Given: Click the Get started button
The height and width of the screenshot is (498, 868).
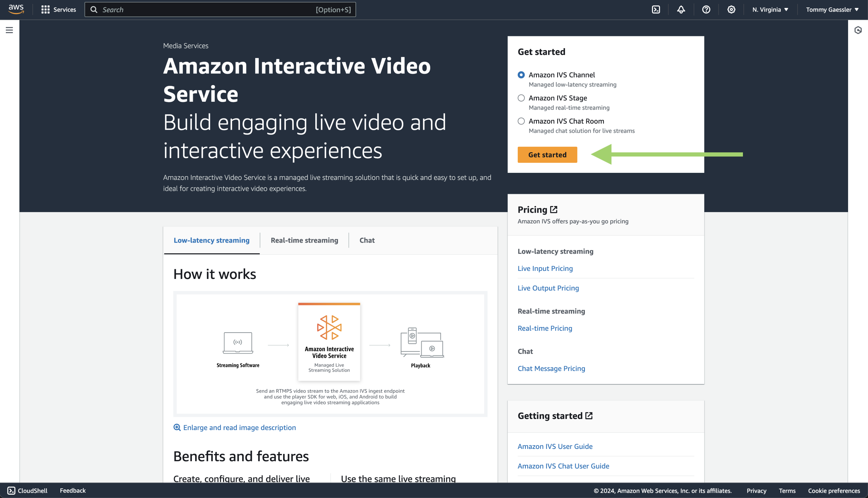Looking at the screenshot, I should point(547,155).
